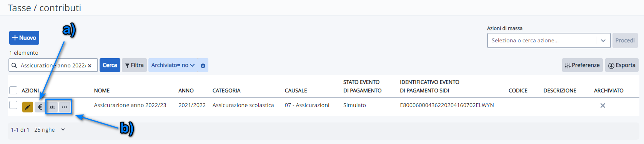This screenshot has height=144, width=644.
Task: Click the X under ARCHIVIATO column
Action: tap(603, 105)
